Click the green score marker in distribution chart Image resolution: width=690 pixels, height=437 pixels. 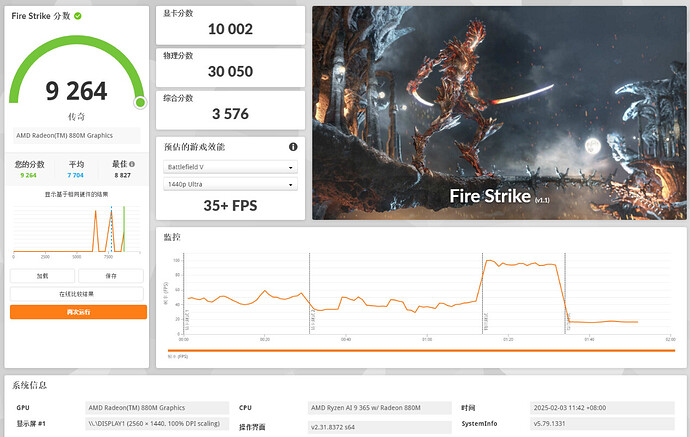(124, 229)
